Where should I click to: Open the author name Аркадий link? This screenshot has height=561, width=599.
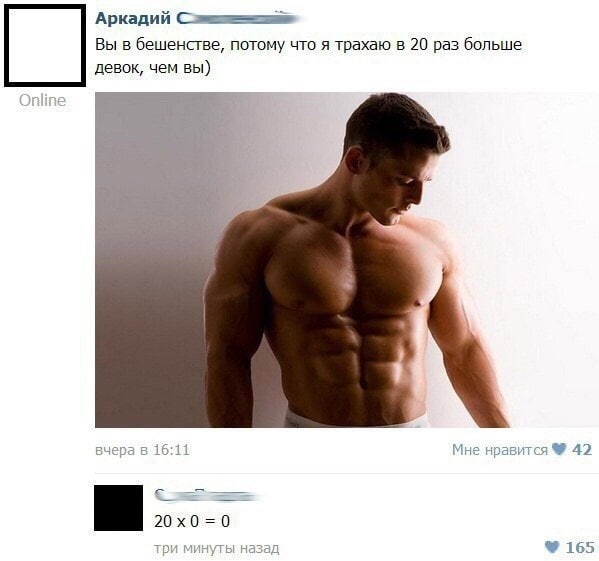tap(133, 18)
